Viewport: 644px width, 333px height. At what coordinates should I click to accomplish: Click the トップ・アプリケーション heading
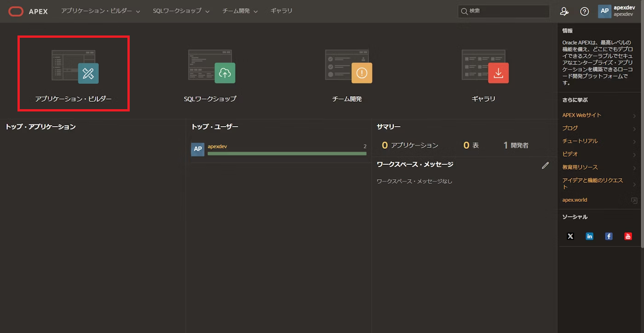click(40, 127)
